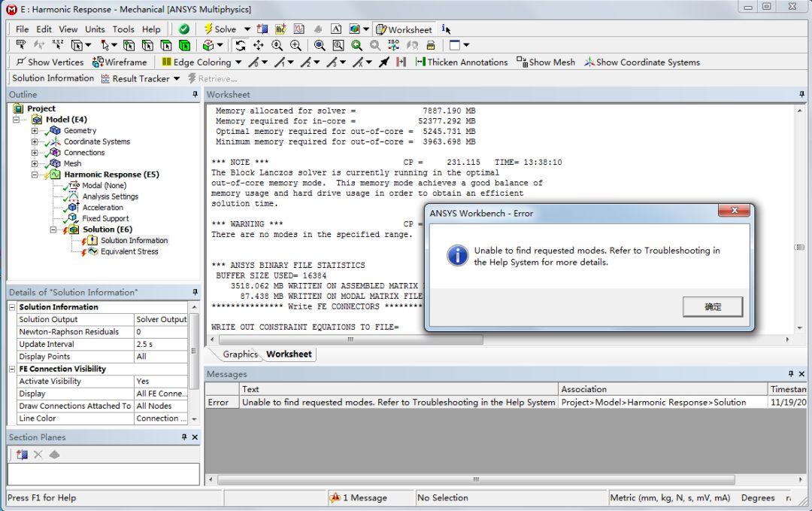Click the warning icon beside 1 Message
812x511 pixels.
[335, 497]
